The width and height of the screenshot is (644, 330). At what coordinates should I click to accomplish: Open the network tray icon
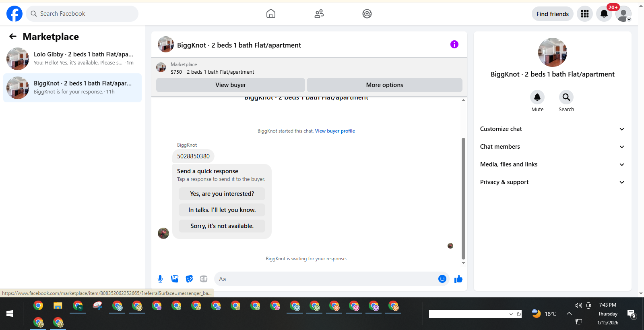579,322
